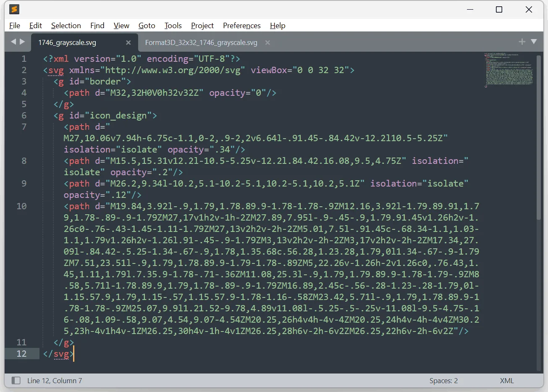The height and width of the screenshot is (392, 548).
Task: Open the Tools menu
Action: point(173,26)
